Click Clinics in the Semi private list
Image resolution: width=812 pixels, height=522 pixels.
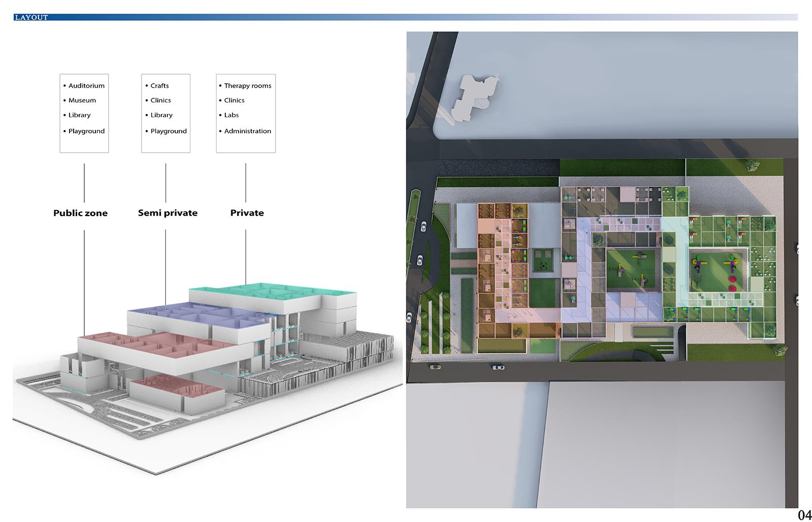pyautogui.click(x=160, y=100)
